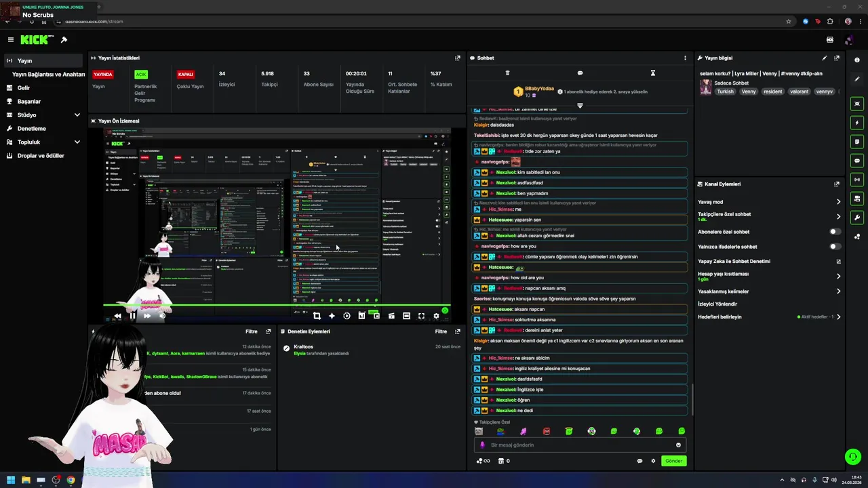Pop out the Yayın bilgisi panel
The width and height of the screenshot is (868, 488).
(837, 58)
